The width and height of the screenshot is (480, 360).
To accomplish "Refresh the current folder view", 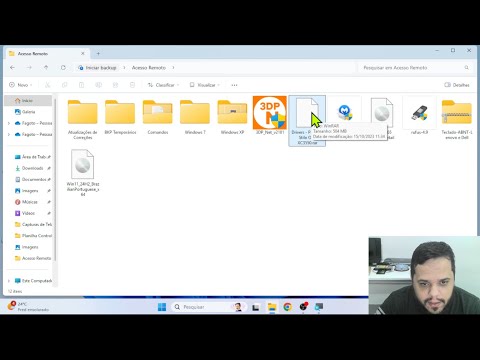I will click(63, 68).
